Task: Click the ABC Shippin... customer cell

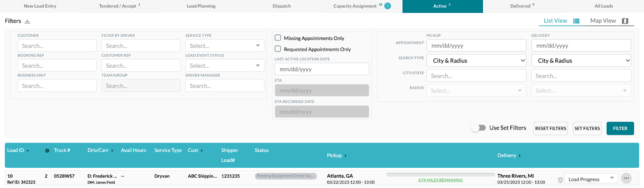Action: [202, 176]
